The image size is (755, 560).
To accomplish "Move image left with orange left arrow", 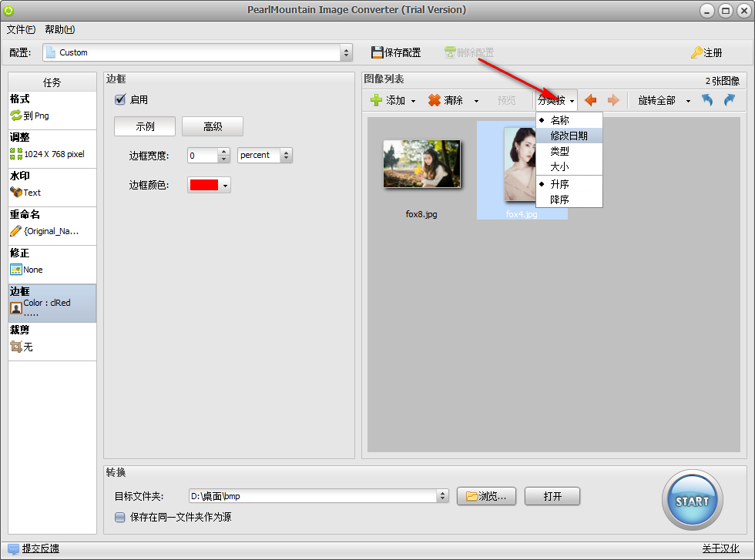I will [x=590, y=100].
